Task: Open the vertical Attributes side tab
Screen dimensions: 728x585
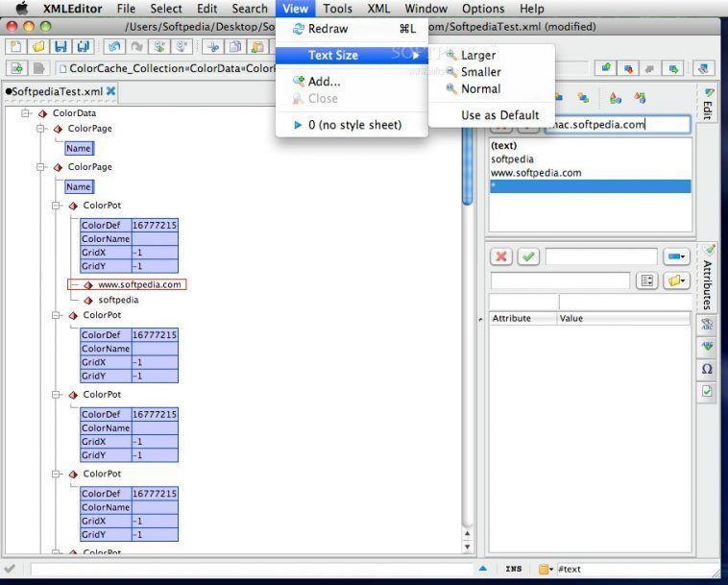Action: [708, 278]
